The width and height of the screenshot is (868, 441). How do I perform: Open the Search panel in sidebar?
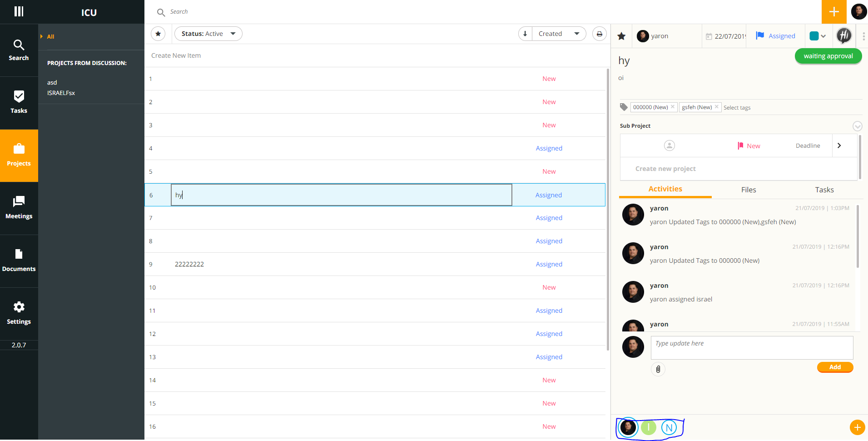(19, 49)
